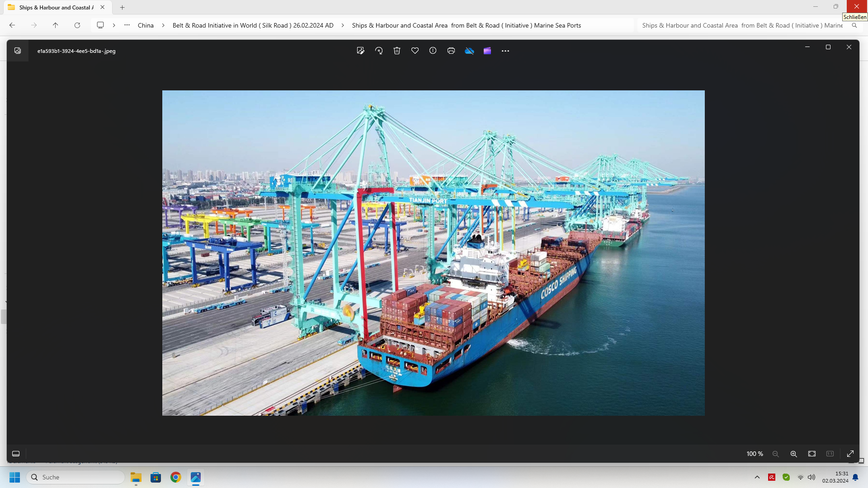Open the Clipchamp video editor icon

487,51
